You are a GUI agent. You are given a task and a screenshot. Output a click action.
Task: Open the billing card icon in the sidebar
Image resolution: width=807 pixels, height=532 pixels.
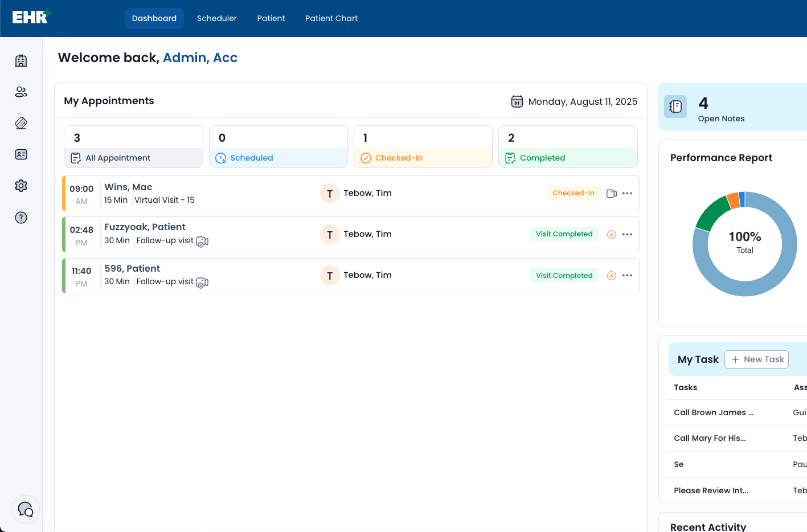pos(21,123)
